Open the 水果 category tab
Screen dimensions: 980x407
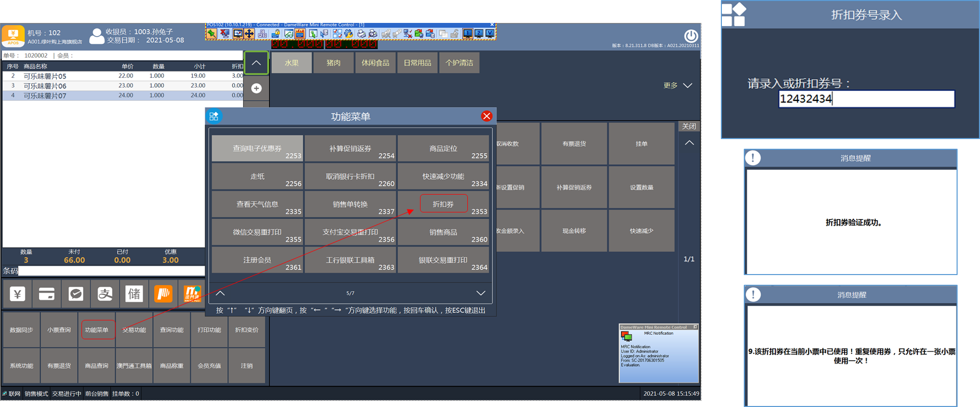point(292,63)
